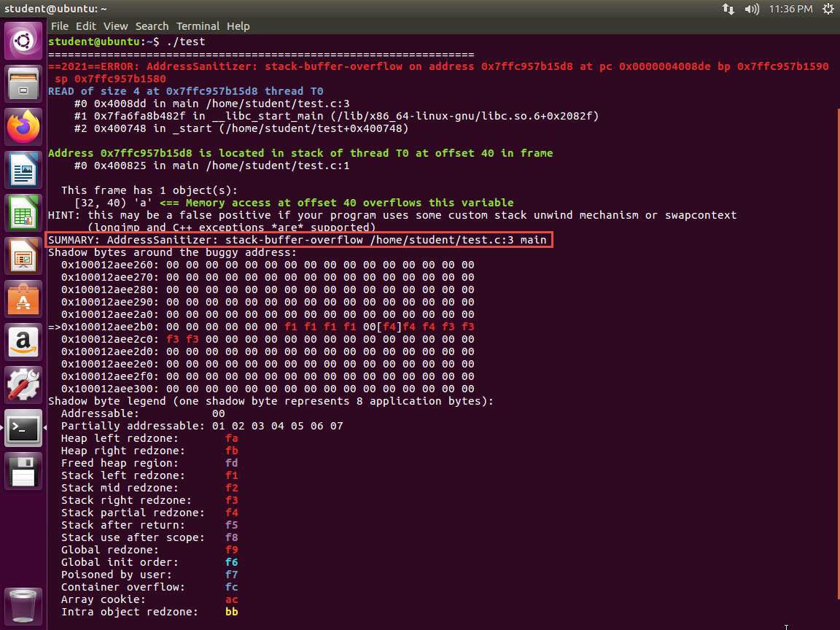Click the floppy disk drive icon
Viewport: 840px width, 630px height.
[23, 472]
